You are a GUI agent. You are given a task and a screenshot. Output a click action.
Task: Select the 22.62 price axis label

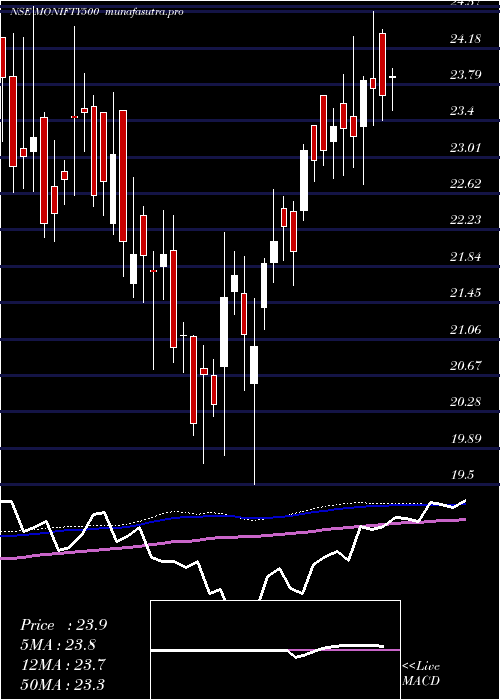coord(465,183)
